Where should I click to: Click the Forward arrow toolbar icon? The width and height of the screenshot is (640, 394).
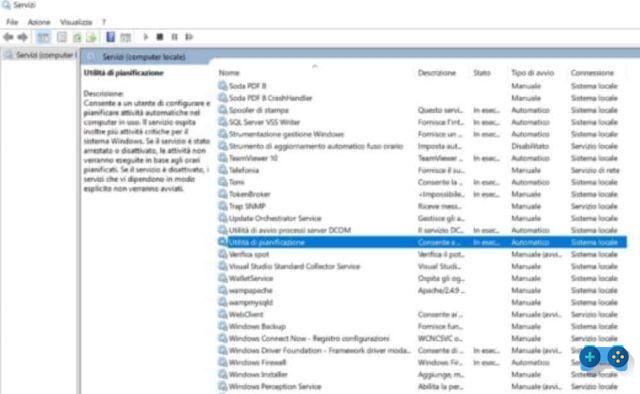click(23, 37)
